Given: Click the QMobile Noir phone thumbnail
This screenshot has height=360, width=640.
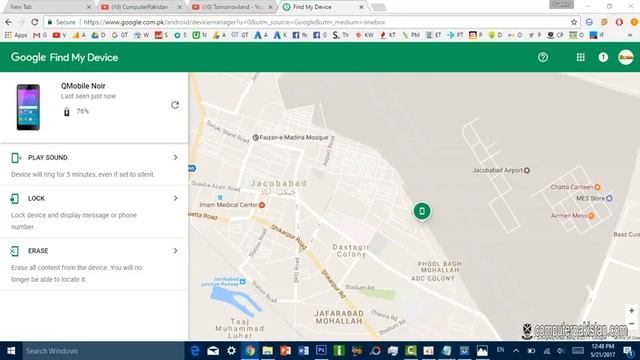Looking at the screenshot, I should (x=28, y=107).
